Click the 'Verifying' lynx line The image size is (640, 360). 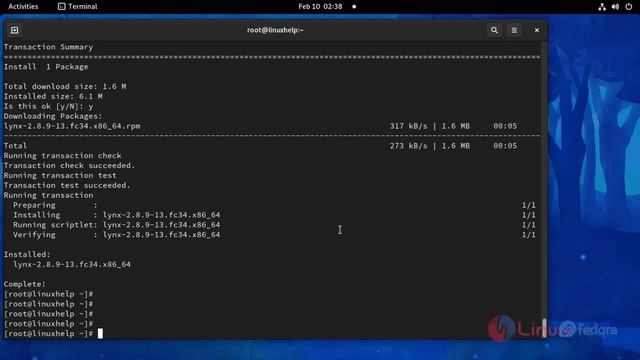[x=274, y=235]
